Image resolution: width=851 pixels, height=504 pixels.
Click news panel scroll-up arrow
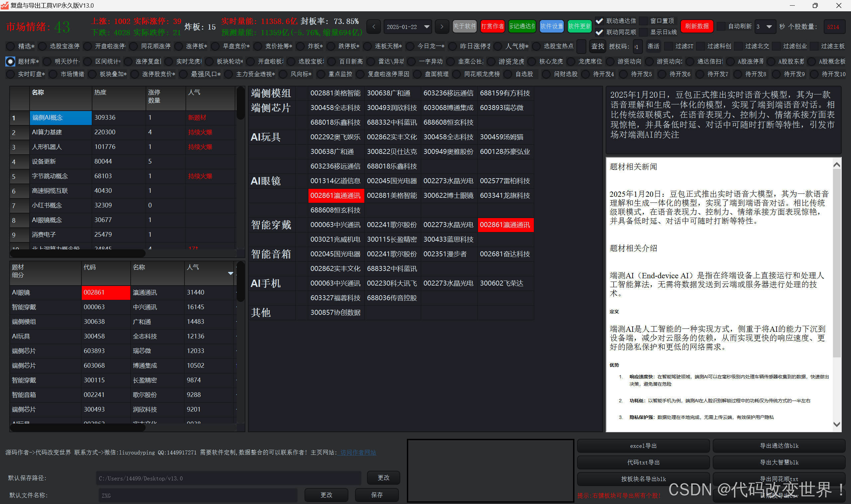click(x=836, y=165)
